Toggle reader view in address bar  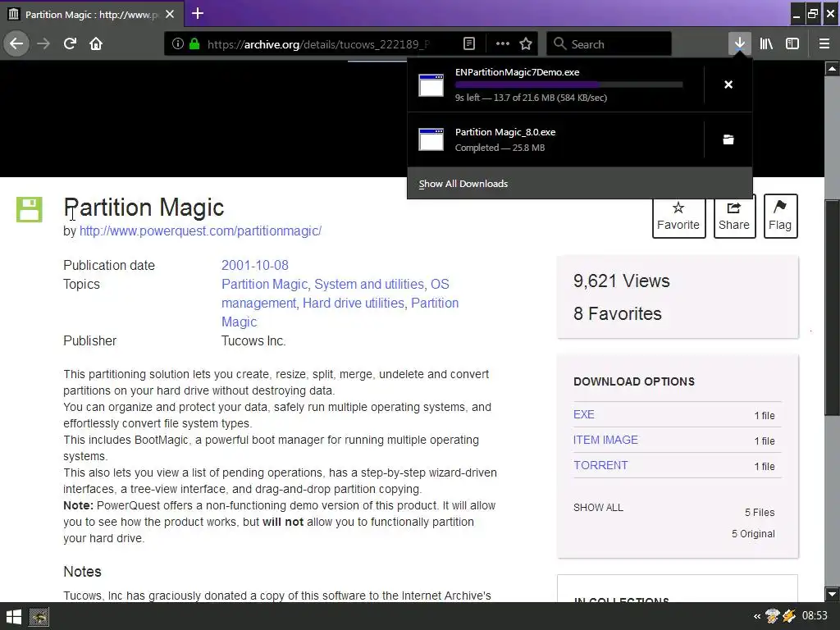pyautogui.click(x=468, y=44)
